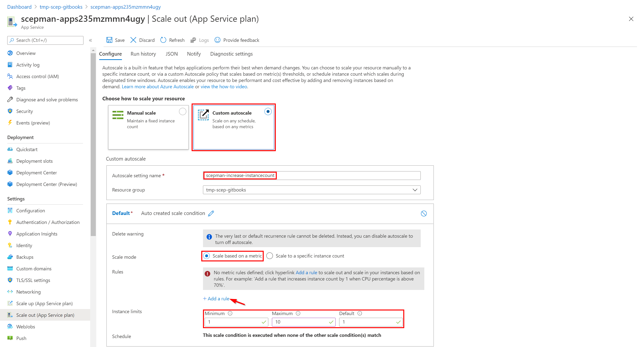Switch to the JSON tab
The image size is (644, 347).
pos(172,54)
